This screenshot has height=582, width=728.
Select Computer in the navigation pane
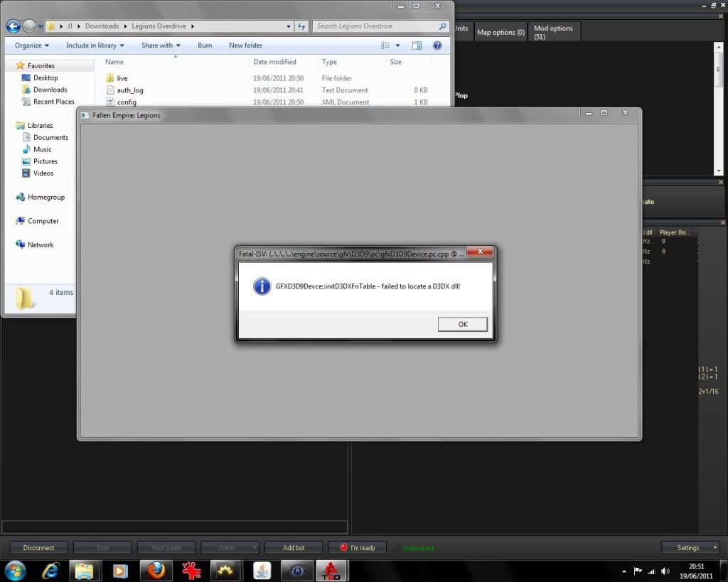(43, 221)
